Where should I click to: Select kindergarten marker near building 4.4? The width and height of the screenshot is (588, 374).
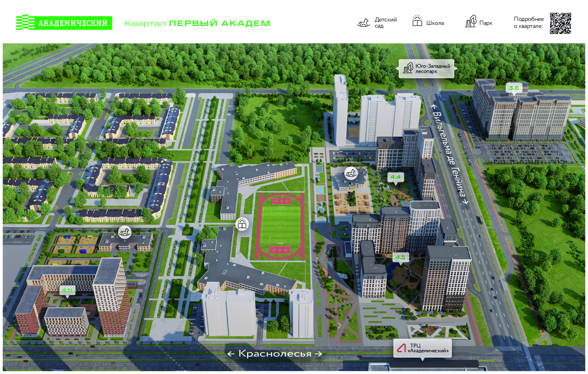[x=351, y=173]
